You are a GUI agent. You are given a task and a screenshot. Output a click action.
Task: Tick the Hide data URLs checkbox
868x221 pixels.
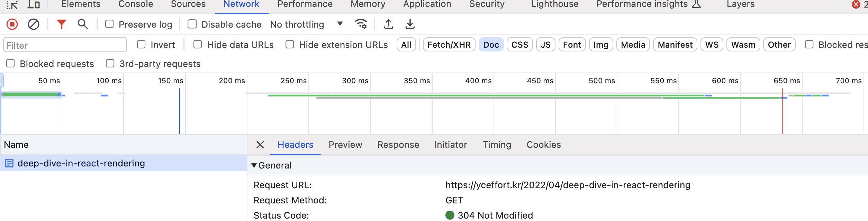click(198, 45)
